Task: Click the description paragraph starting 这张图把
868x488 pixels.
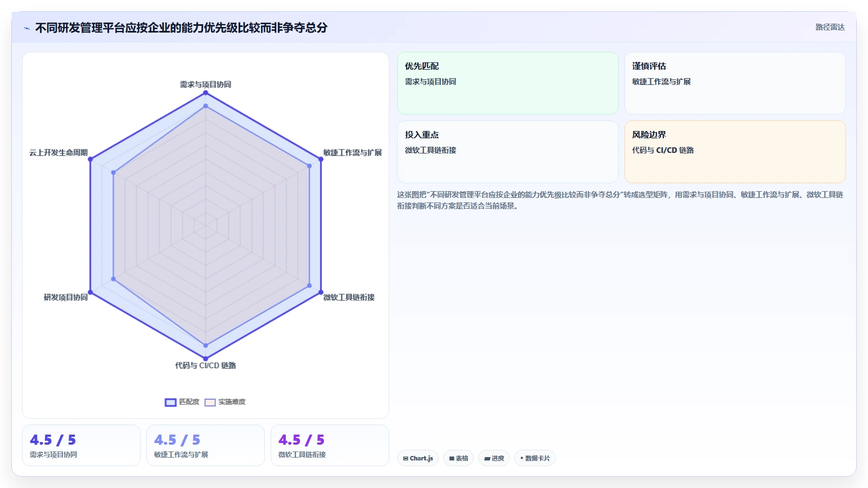Action: coord(620,200)
